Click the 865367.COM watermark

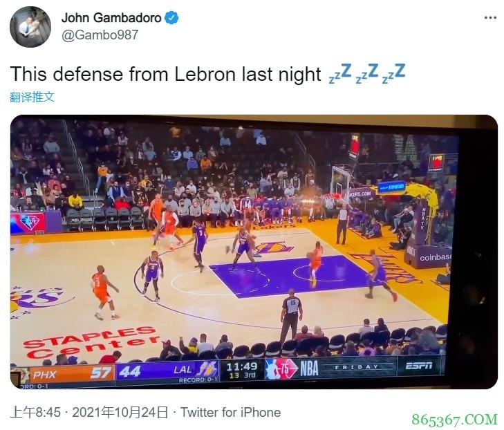pos(454,419)
